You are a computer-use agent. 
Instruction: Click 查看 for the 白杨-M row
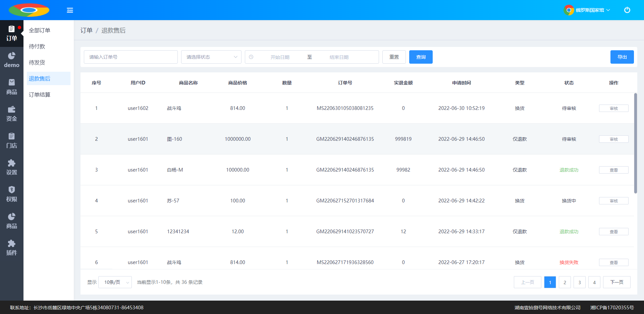coord(614,170)
